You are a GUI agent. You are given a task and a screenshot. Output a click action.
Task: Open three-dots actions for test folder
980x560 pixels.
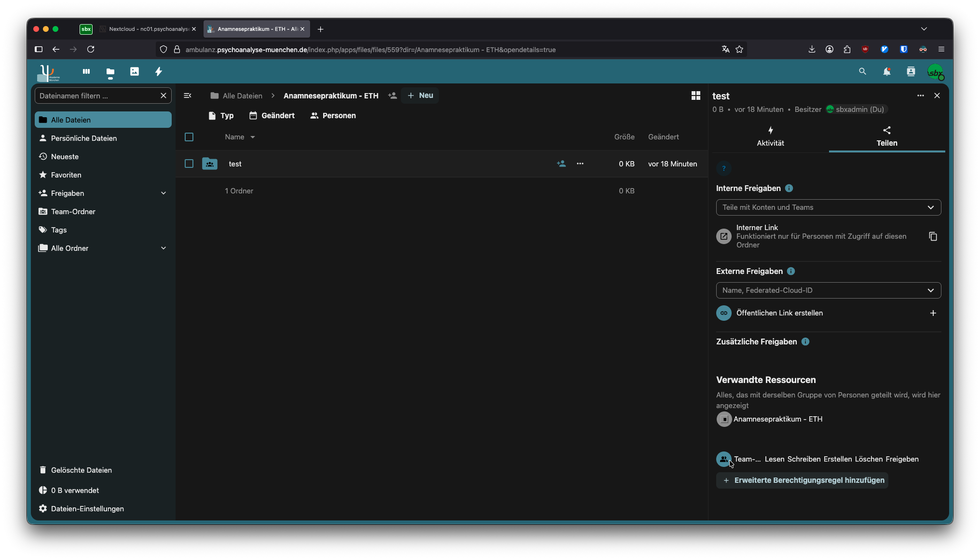[x=580, y=164]
